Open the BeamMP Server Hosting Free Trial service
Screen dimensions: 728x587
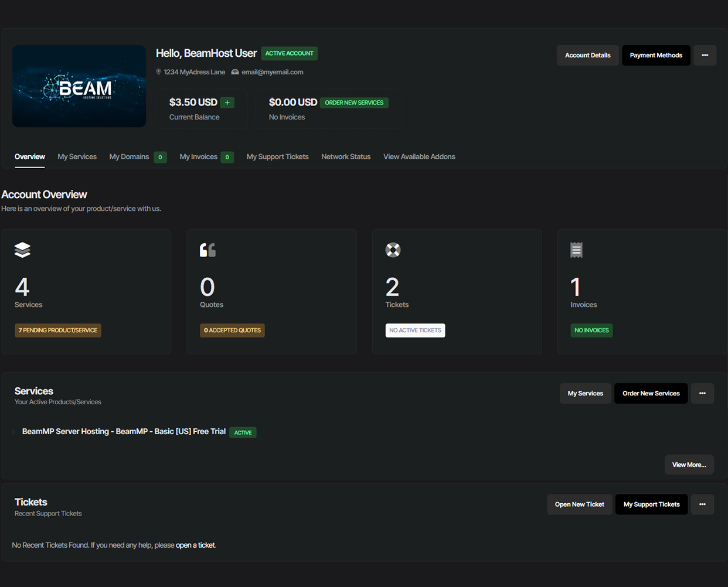coord(124,431)
